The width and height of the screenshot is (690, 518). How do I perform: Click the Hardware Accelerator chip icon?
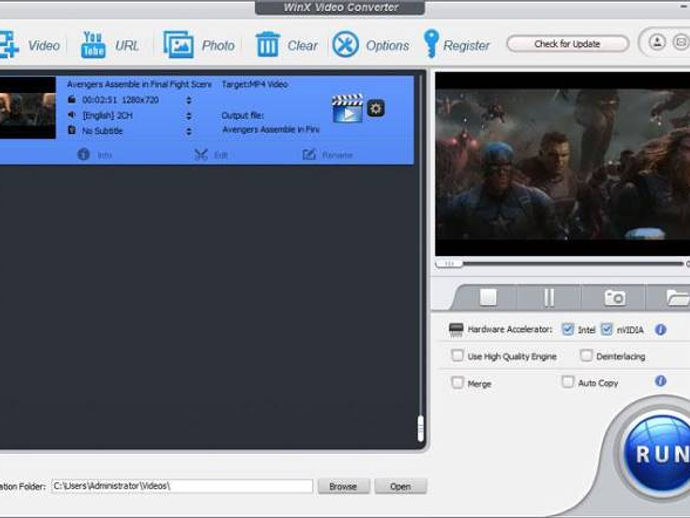point(456,330)
